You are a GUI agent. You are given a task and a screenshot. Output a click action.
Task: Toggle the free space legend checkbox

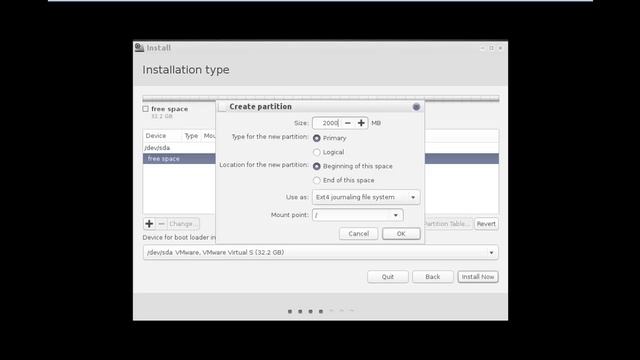point(146,109)
